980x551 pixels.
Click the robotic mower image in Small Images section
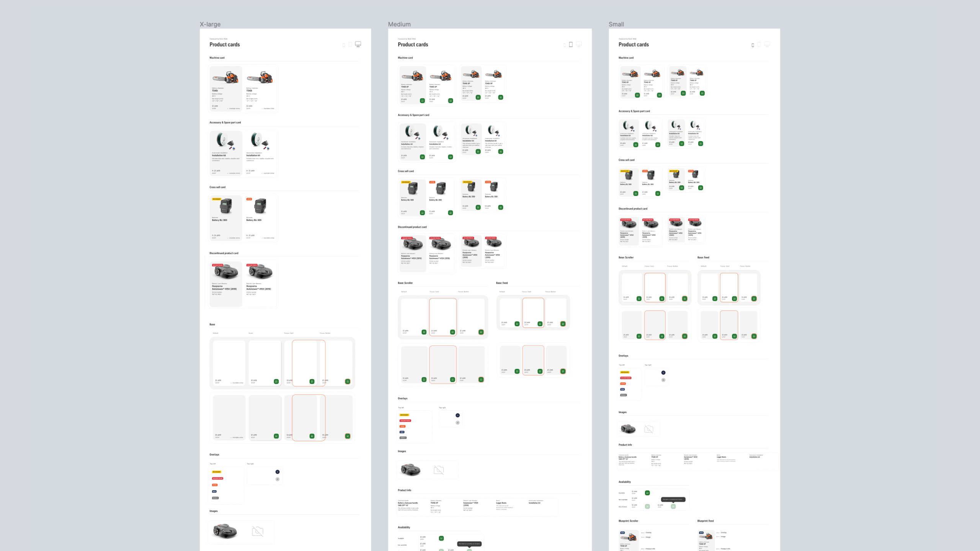628,429
